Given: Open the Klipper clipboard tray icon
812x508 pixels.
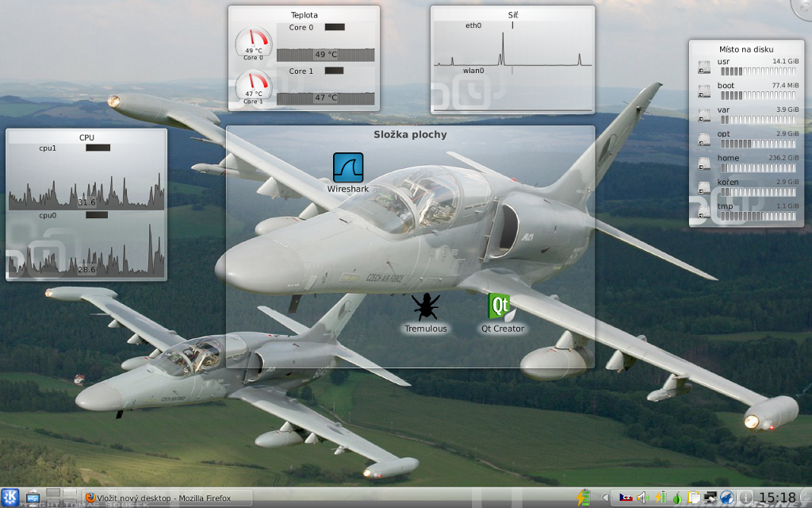Looking at the screenshot, I should [x=693, y=498].
